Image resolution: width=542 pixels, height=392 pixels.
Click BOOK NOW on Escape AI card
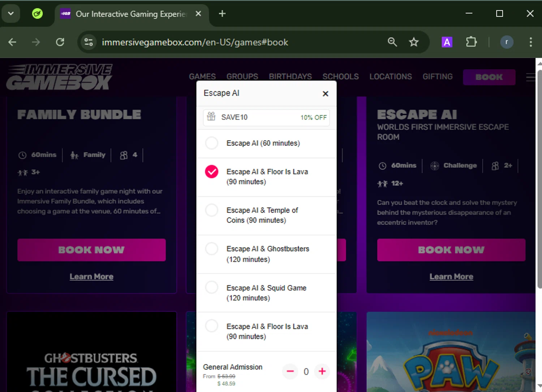click(451, 250)
